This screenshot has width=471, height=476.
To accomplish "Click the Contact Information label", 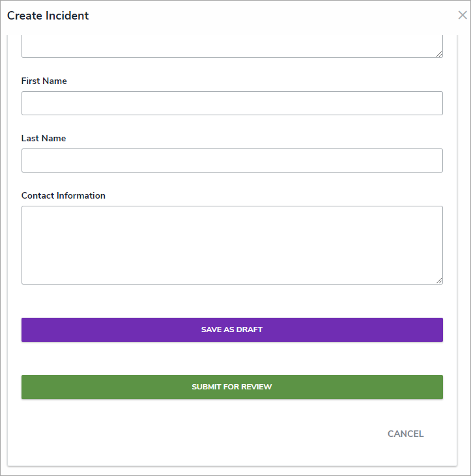I will click(x=63, y=195).
